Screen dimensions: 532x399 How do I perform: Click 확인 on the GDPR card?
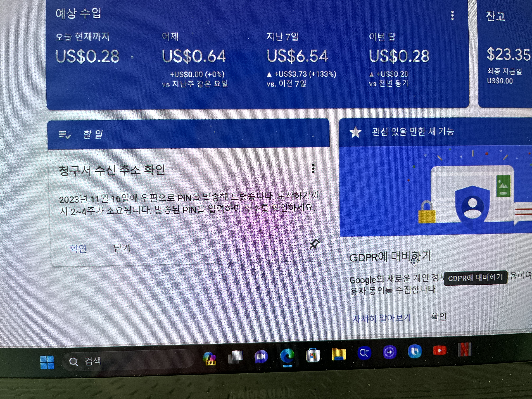[438, 317]
